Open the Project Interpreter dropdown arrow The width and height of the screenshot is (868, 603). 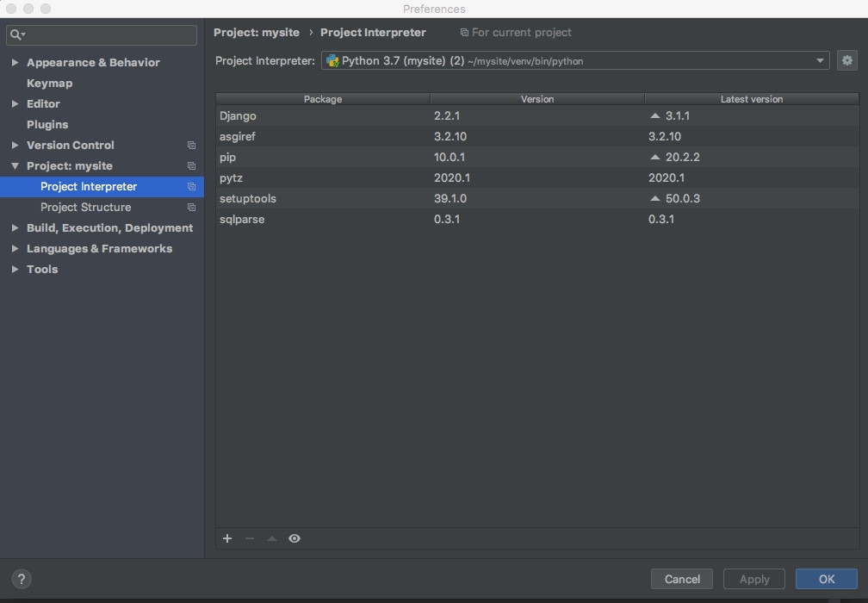[820, 60]
